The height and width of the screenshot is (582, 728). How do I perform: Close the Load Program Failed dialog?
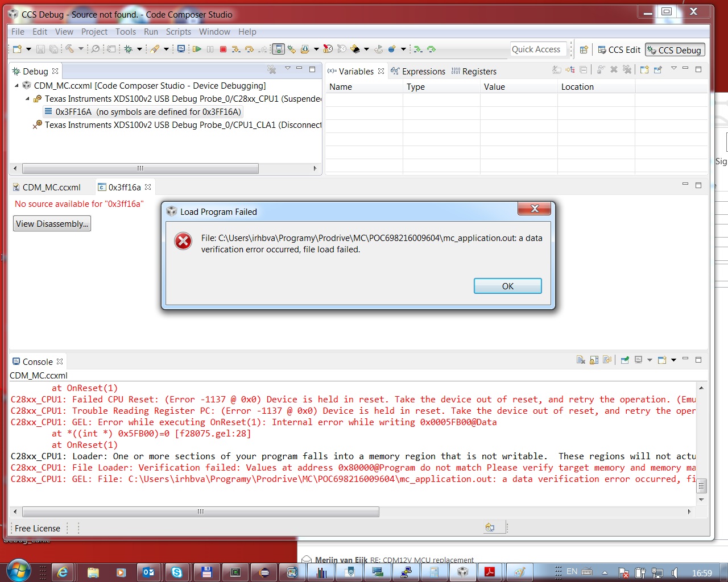click(x=534, y=209)
